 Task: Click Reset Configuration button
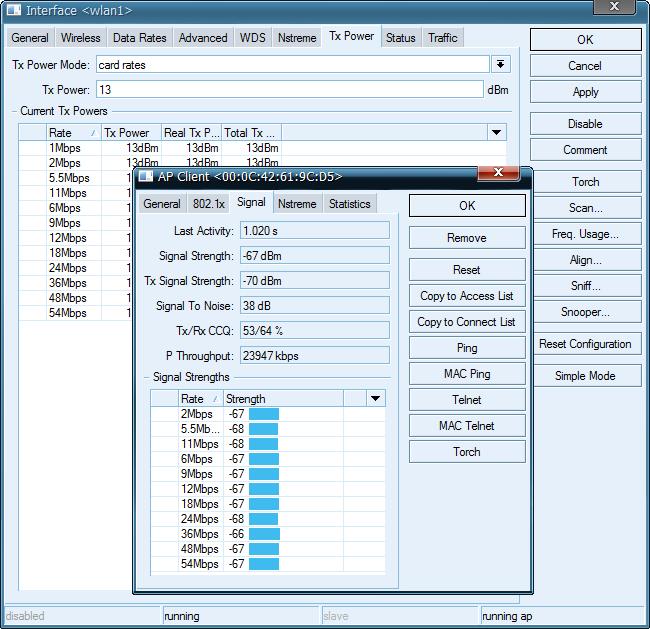(x=585, y=344)
